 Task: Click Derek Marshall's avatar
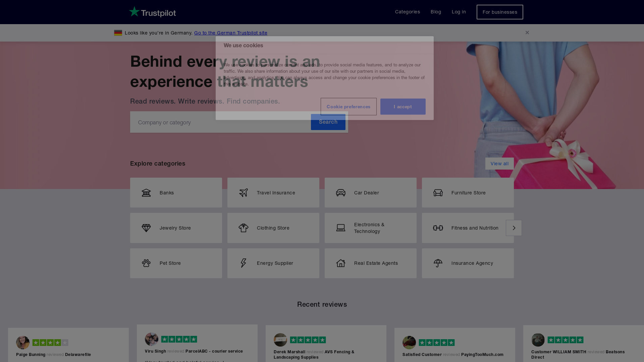click(x=280, y=340)
